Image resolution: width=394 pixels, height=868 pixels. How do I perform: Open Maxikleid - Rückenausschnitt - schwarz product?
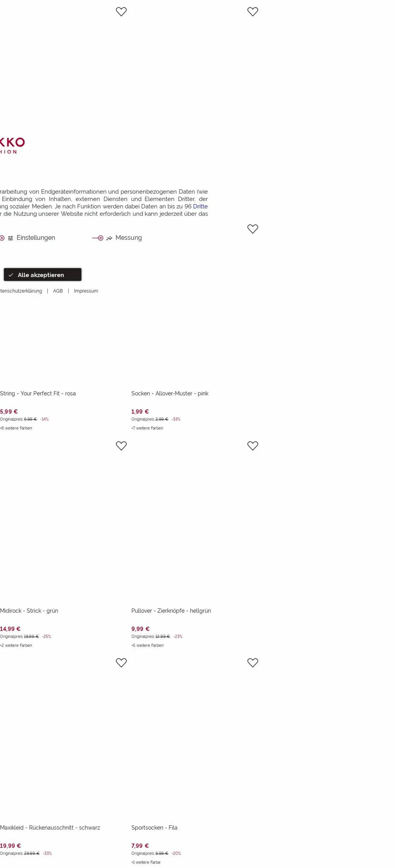coord(50,828)
